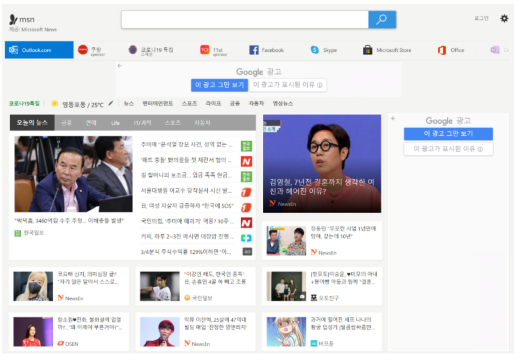The width and height of the screenshot is (517, 360).
Task: Click 이 광고 그만 보기 in sidebar ad
Action: 448,134
